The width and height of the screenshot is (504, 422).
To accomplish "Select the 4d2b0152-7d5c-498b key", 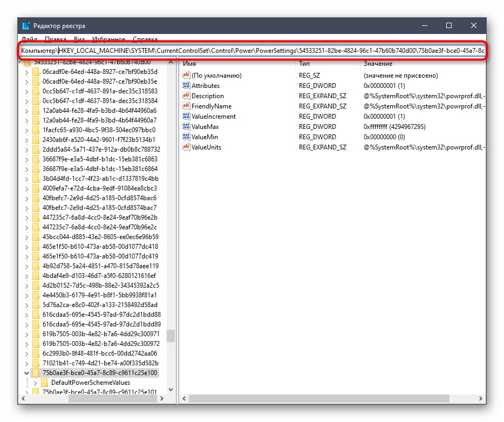I will [100, 285].
